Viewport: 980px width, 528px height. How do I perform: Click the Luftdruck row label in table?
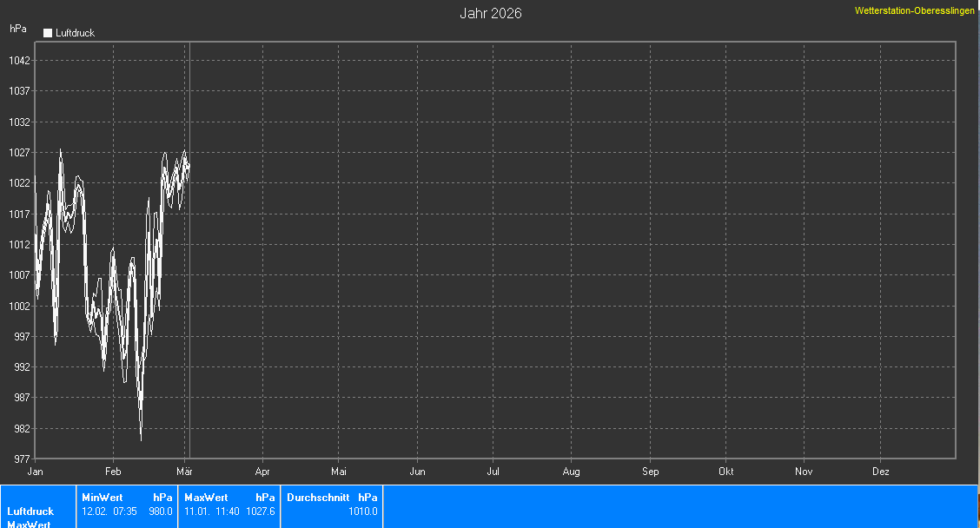tap(30, 511)
